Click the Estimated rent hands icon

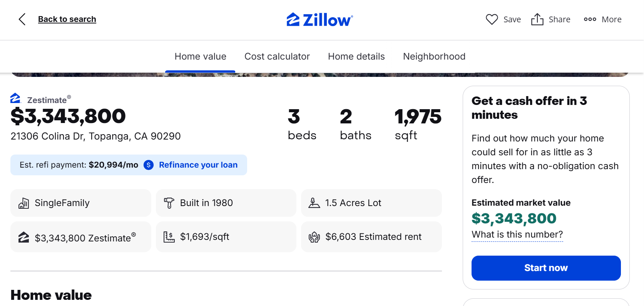314,237
